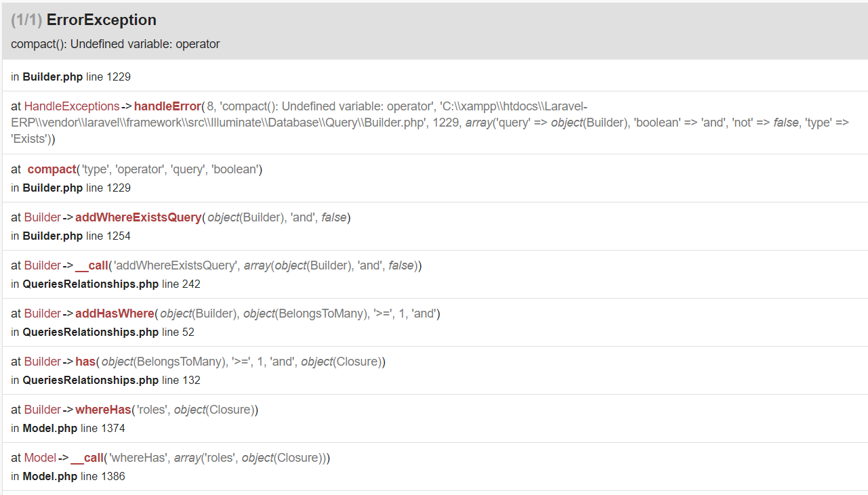Click the ErrorException heading
Screen dimensions: 868x495
tap(101, 20)
